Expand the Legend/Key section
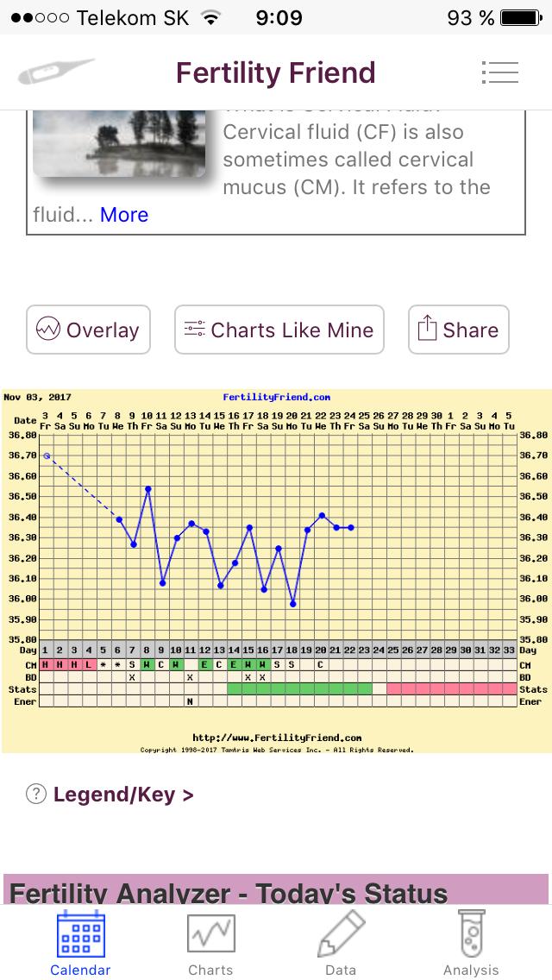The image size is (552, 980). [x=123, y=795]
